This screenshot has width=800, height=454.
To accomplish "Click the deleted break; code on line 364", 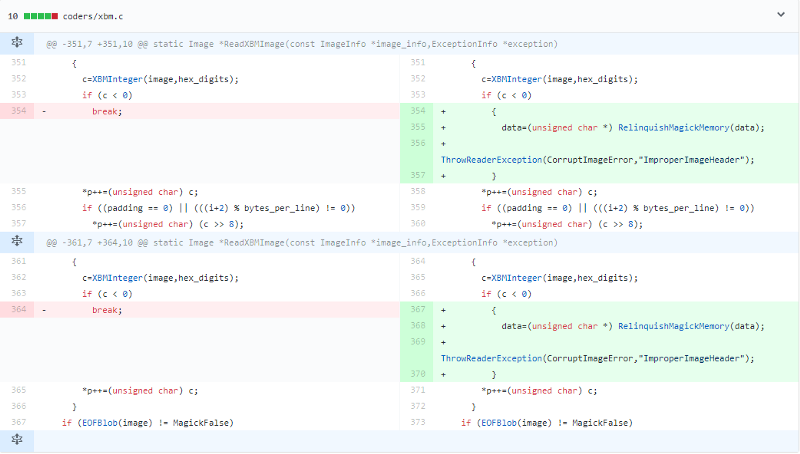I will [x=106, y=310].
